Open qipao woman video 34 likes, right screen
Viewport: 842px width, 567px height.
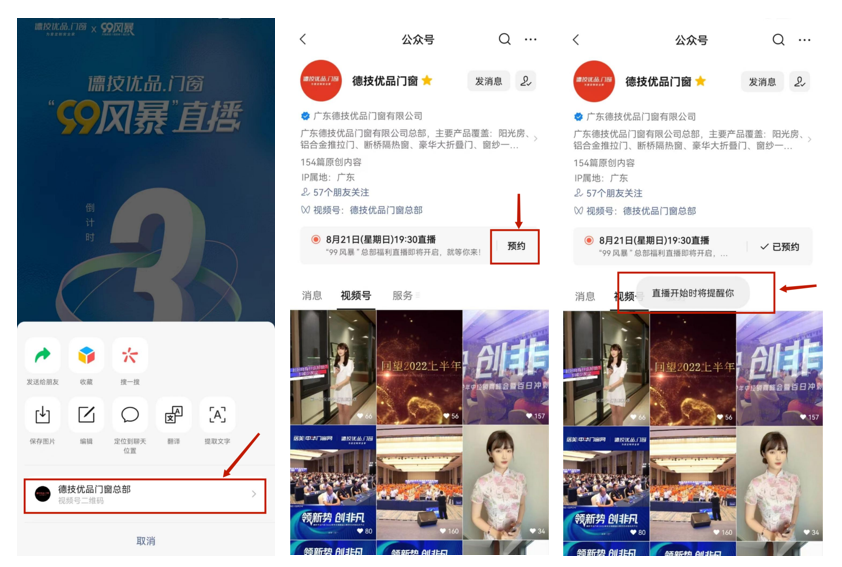tap(779, 483)
